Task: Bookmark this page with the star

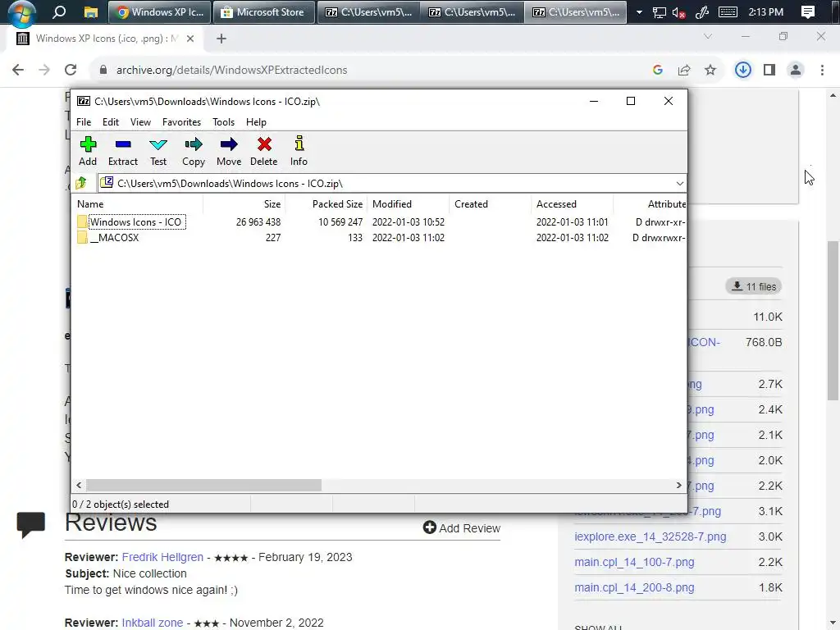Action: [x=710, y=70]
